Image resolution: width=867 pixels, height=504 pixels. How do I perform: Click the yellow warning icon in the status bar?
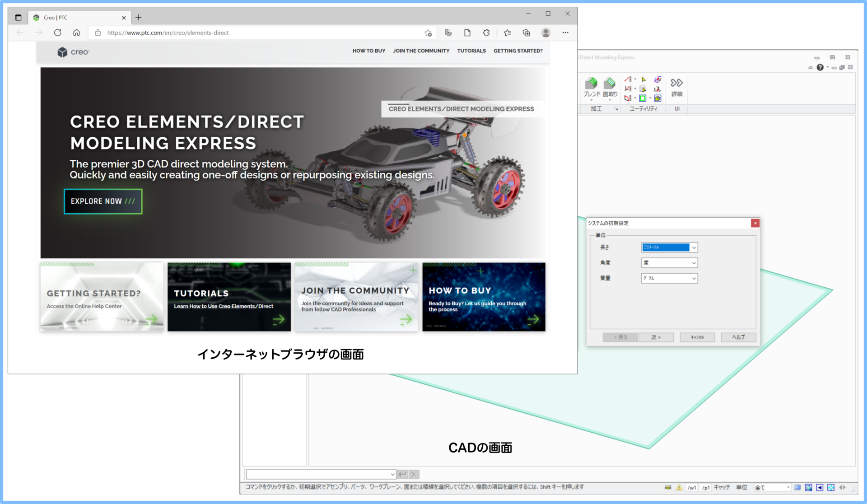[679, 488]
